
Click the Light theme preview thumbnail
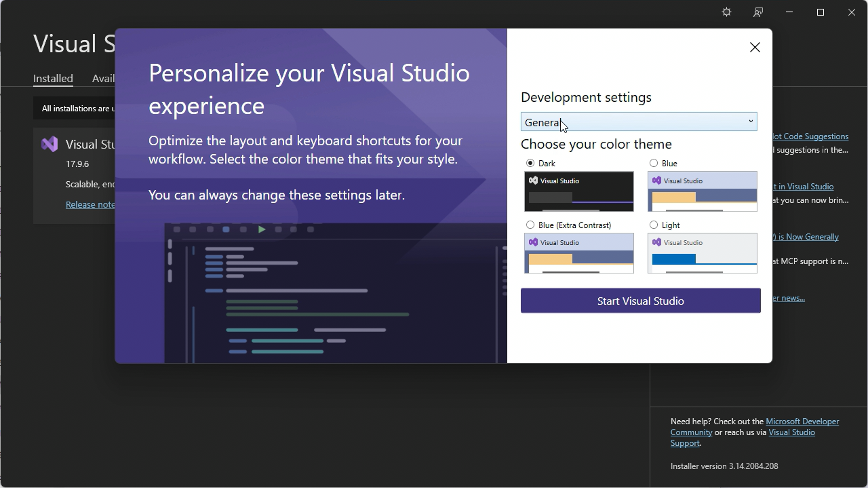(703, 253)
